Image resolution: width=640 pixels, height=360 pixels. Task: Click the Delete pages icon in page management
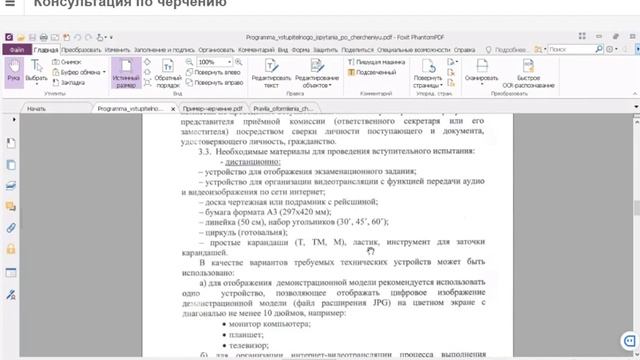[451, 73]
